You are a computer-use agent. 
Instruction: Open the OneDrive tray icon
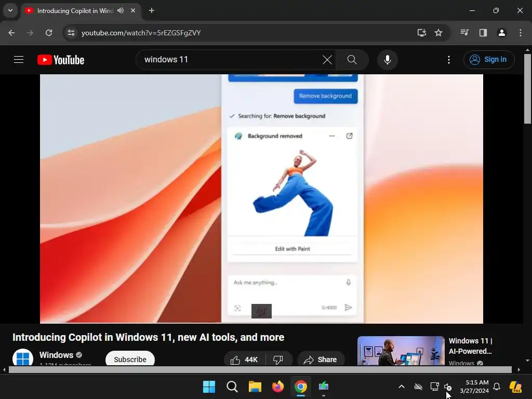pyautogui.click(x=418, y=387)
